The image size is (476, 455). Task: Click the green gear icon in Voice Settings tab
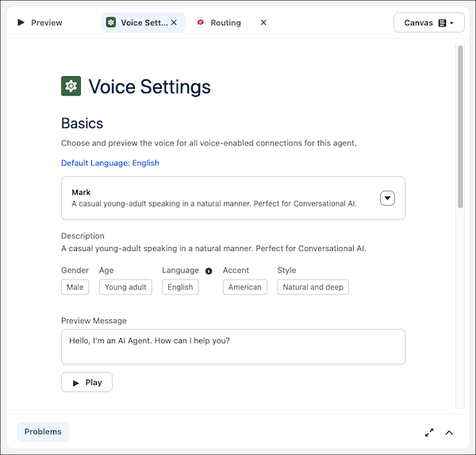[111, 22]
